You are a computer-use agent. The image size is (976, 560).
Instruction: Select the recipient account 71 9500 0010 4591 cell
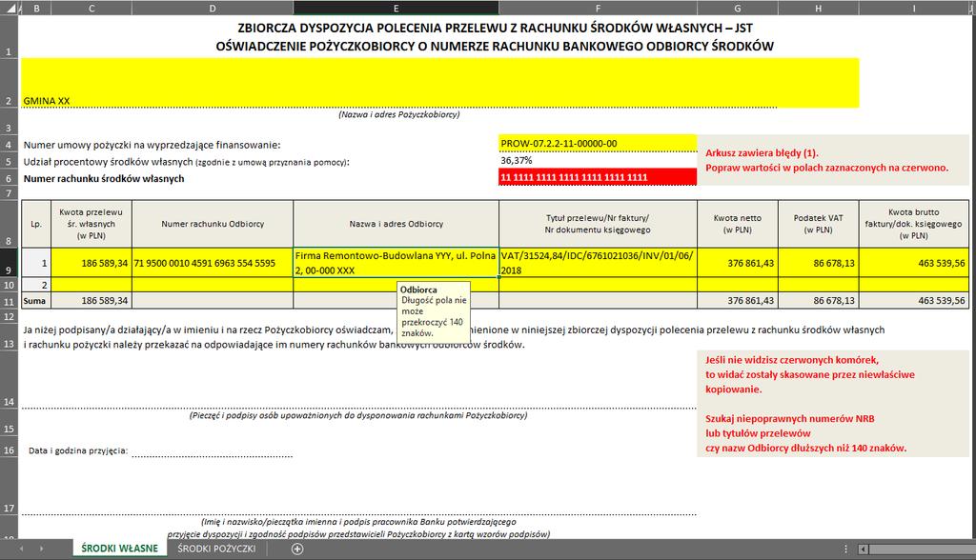(213, 263)
